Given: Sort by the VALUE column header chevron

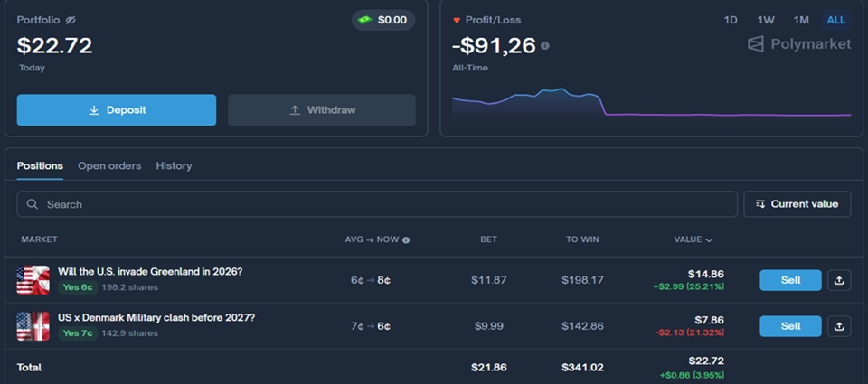Looking at the screenshot, I should point(709,240).
